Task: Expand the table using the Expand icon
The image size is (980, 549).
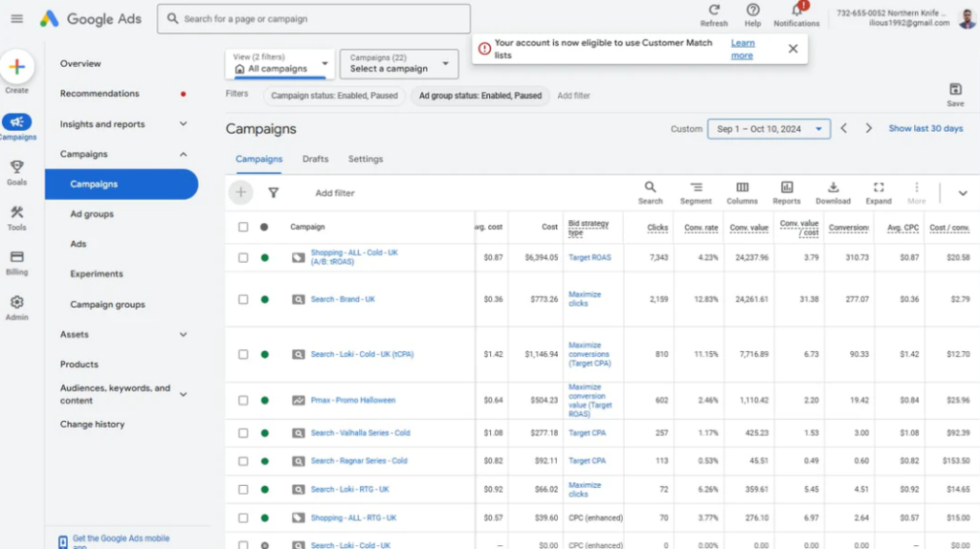Action: pyautogui.click(x=879, y=188)
